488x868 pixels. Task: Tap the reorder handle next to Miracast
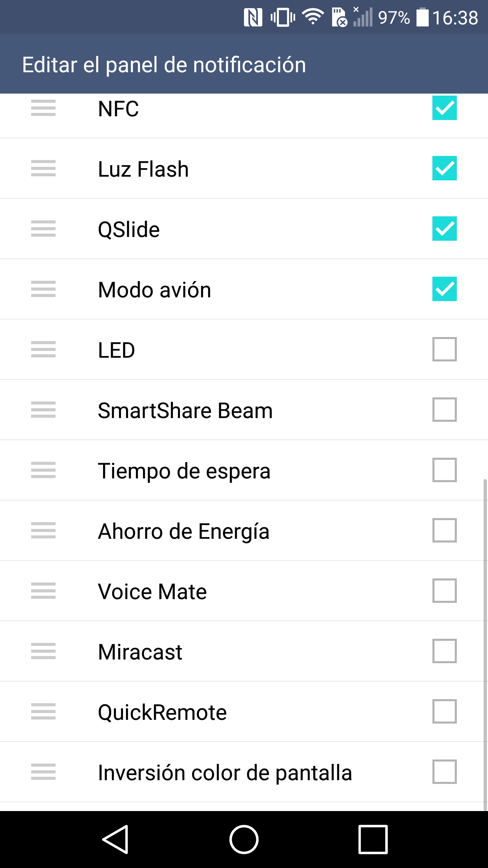pos(43,651)
